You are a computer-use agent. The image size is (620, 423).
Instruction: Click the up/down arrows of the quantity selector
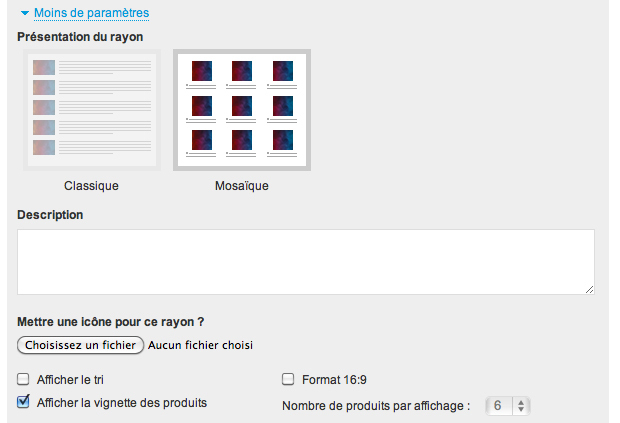[522, 406]
